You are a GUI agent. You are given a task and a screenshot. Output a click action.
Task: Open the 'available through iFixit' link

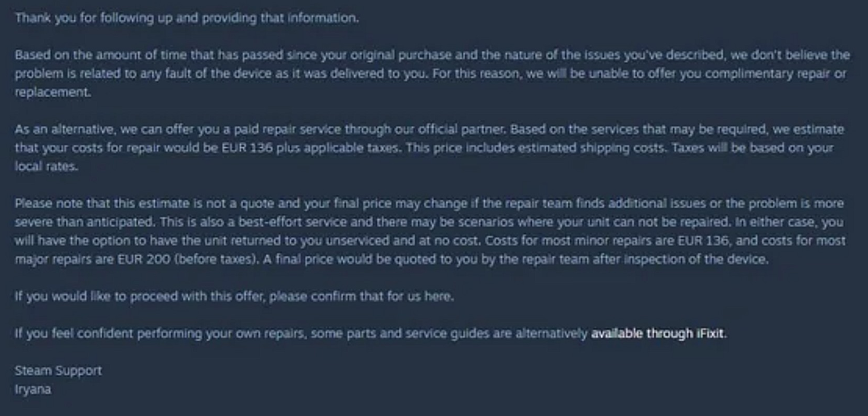657,333
